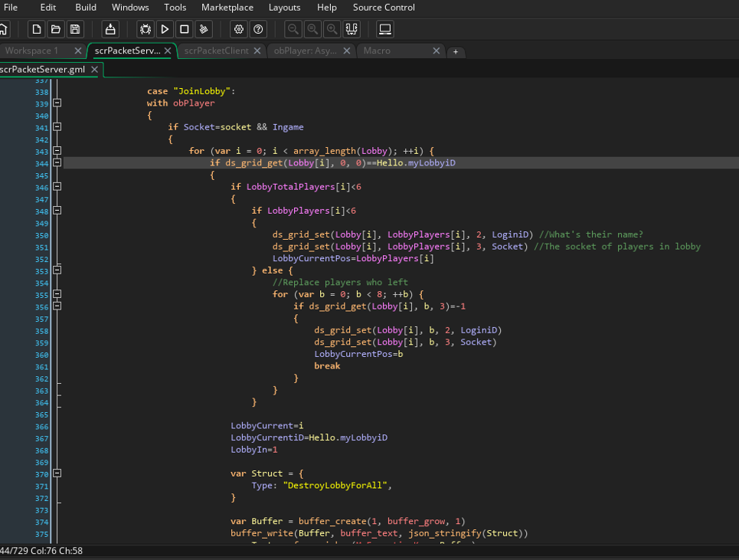The height and width of the screenshot is (560, 739).
Task: Zoom out using the magnifier minus icon
Action: [293, 29]
